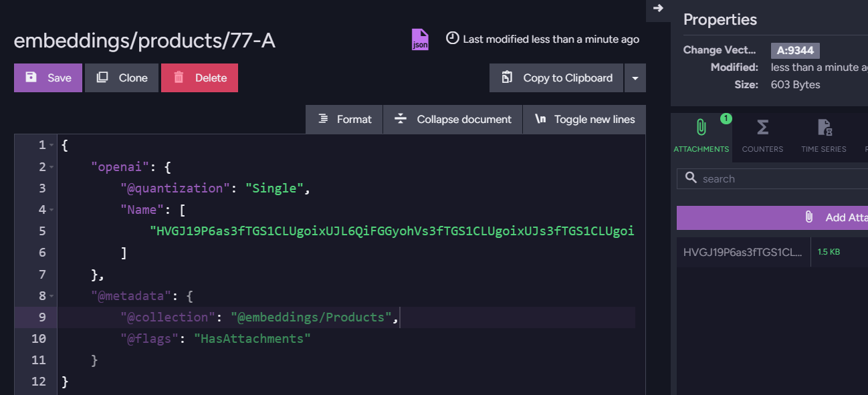Click the Time Series tab icon
This screenshot has height=395, width=868.
pyautogui.click(x=824, y=127)
